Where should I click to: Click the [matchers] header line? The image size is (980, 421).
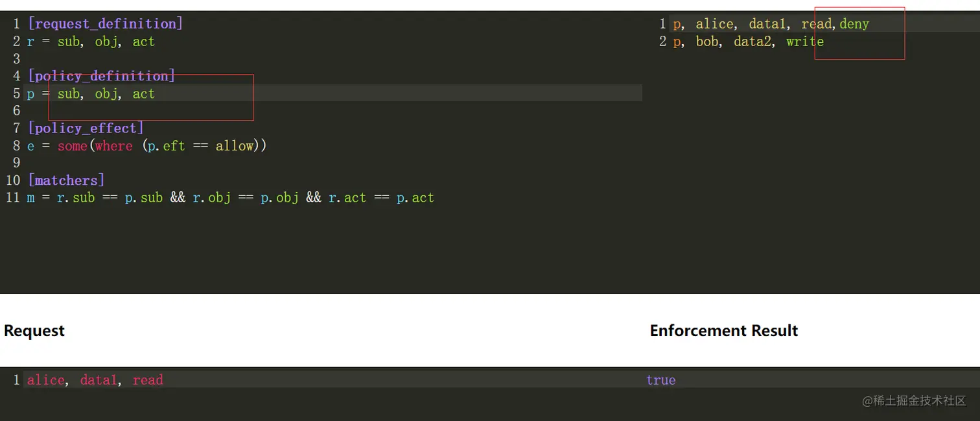tap(66, 180)
